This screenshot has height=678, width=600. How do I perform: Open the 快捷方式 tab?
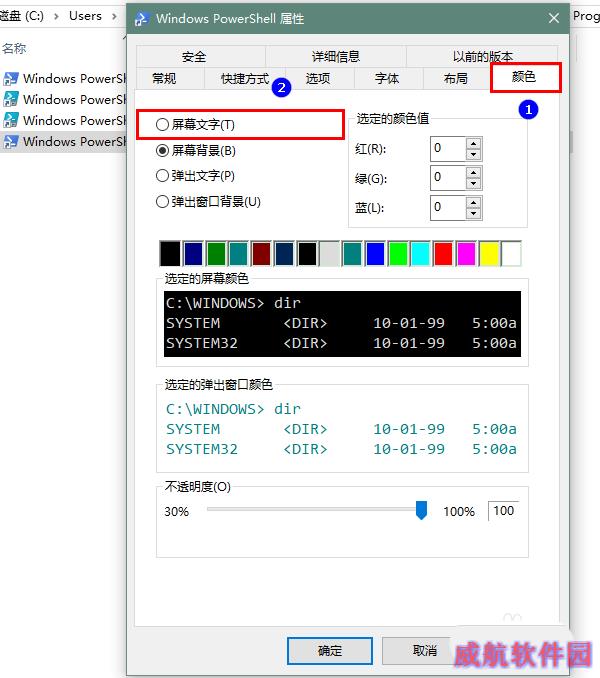pos(245,78)
